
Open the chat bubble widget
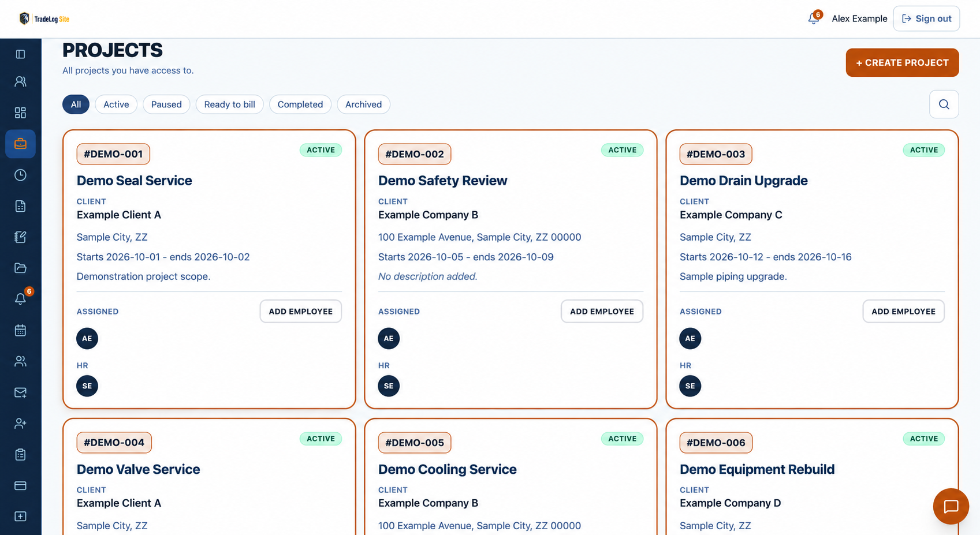(x=951, y=506)
